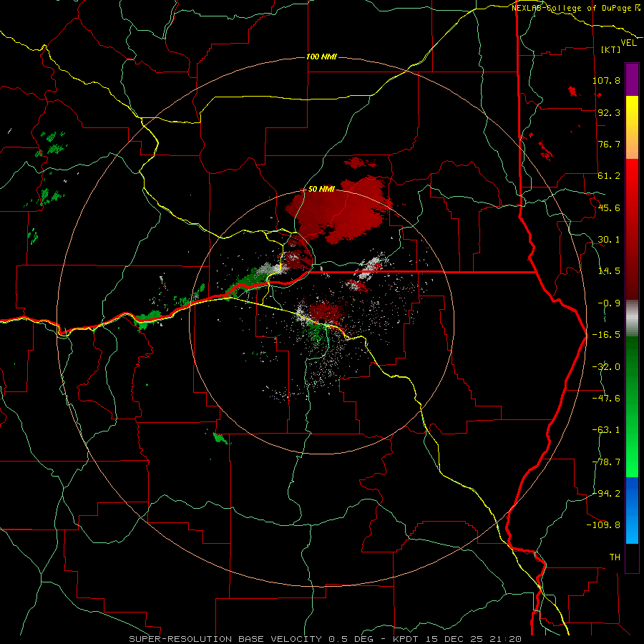
Task: Select the 45.6 scale value
Action: (x=609, y=208)
